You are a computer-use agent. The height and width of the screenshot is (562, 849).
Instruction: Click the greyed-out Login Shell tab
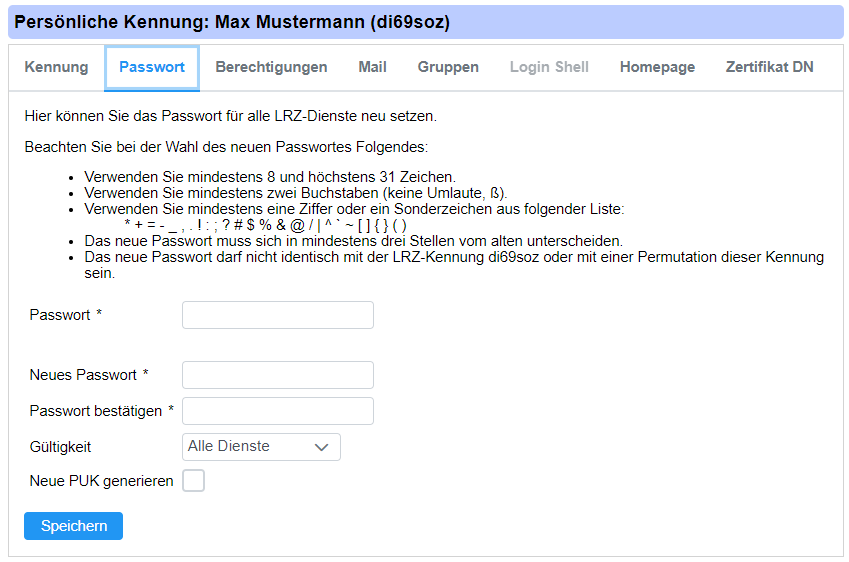tap(549, 67)
